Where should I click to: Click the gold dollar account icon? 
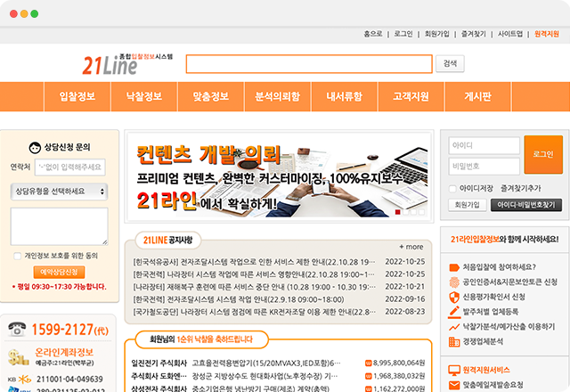click(x=18, y=357)
